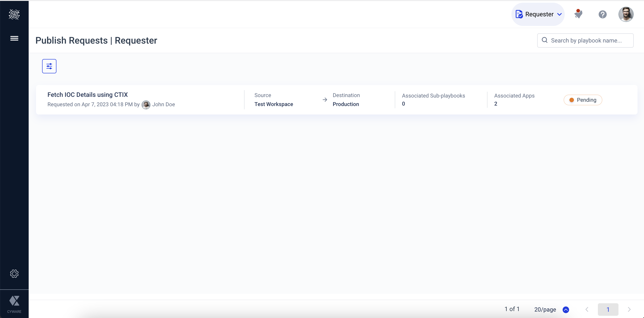644x318 pixels.
Task: Click the settings gear icon
Action: pyautogui.click(x=14, y=274)
